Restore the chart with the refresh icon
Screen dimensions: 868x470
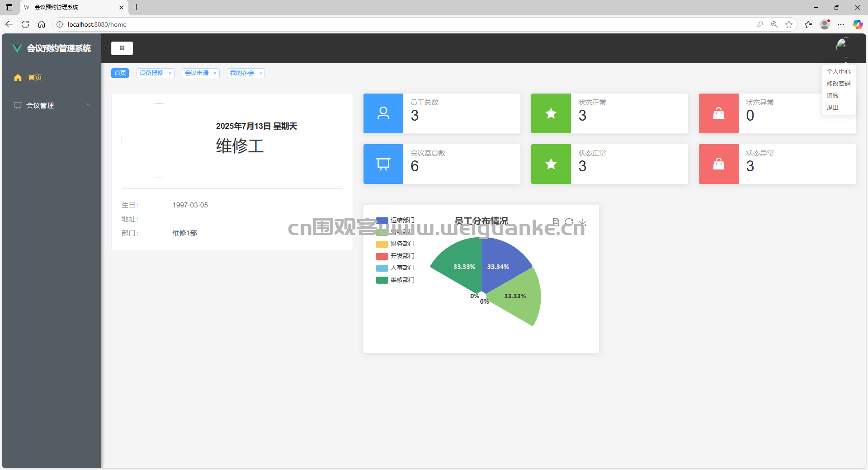pyautogui.click(x=569, y=222)
